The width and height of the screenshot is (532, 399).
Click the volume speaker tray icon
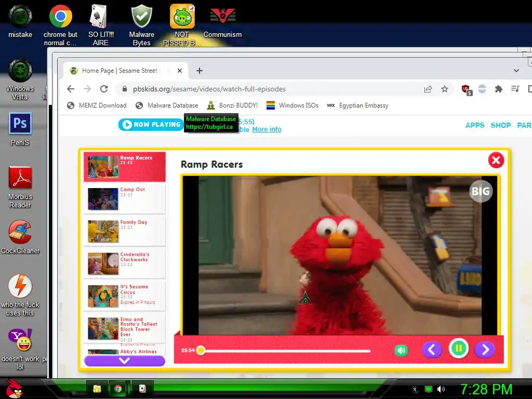[441, 389]
